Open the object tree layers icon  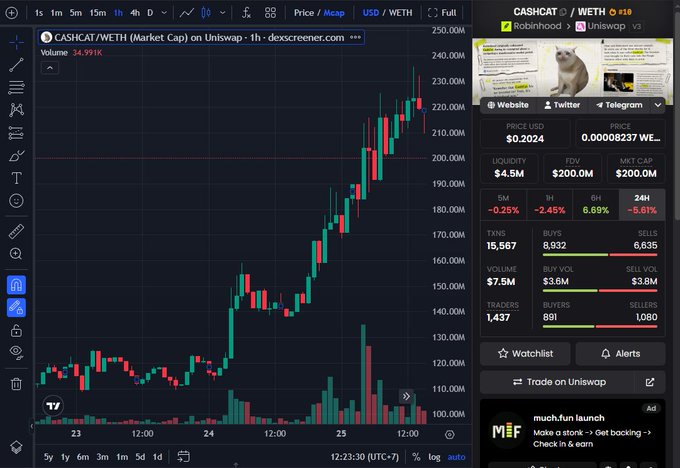click(16, 447)
